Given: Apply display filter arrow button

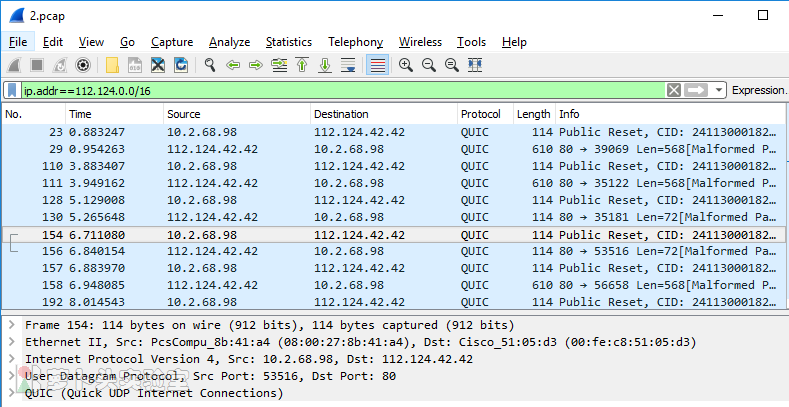Looking at the screenshot, I should coord(696,91).
